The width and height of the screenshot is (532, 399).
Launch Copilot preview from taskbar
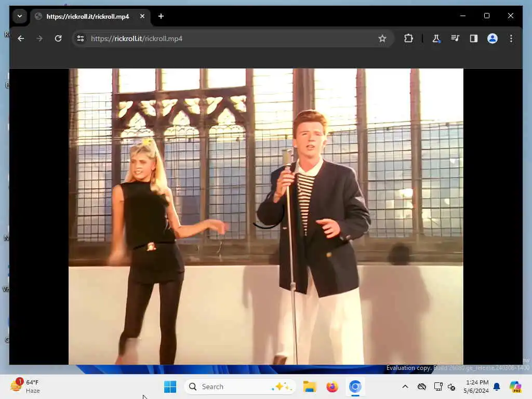coord(515,387)
